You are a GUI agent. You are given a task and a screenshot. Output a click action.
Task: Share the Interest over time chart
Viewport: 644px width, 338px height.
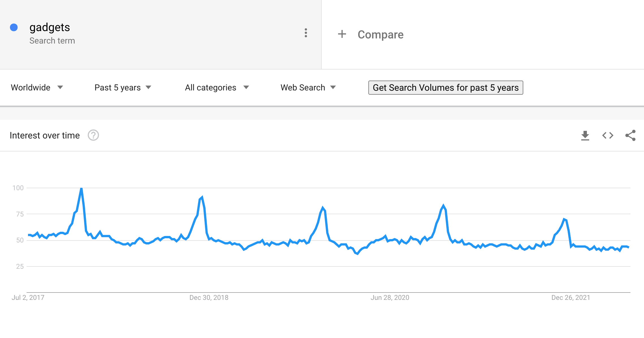click(630, 135)
